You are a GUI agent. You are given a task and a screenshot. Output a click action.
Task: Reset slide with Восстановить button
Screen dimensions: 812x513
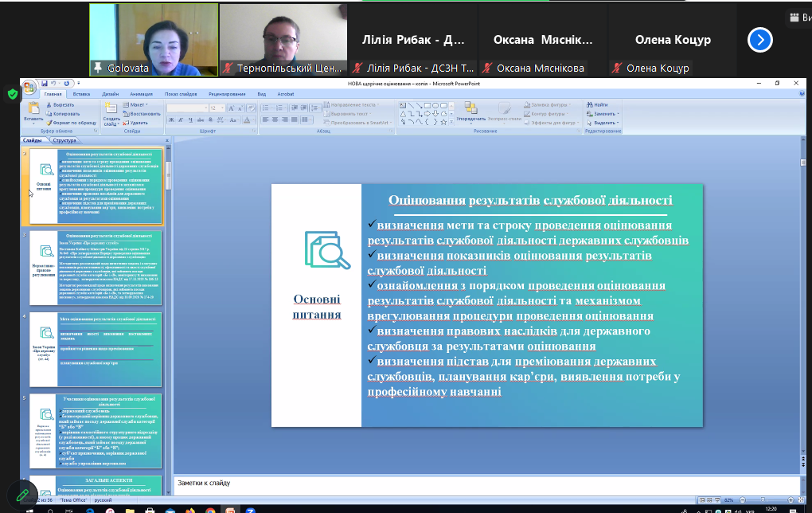point(142,114)
